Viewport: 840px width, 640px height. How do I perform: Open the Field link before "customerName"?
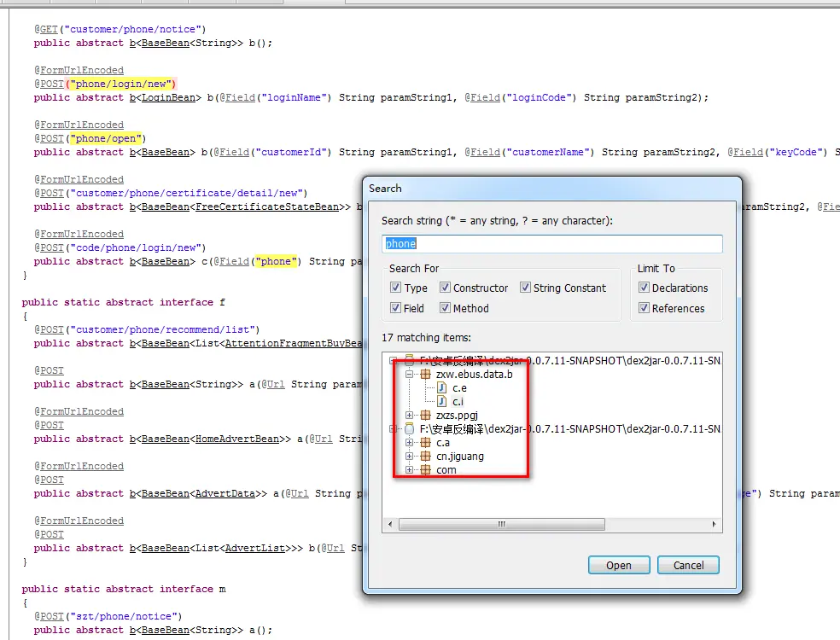click(486, 152)
